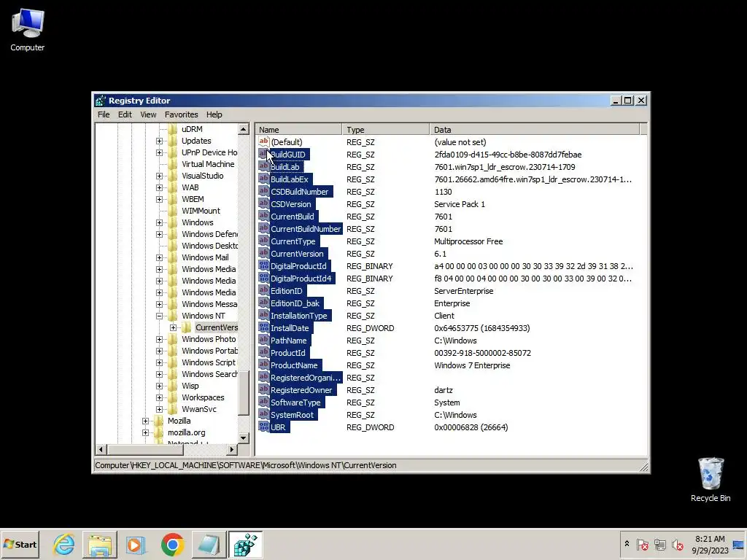
Task: Select the Windows Mail tree key
Action: tap(205, 257)
